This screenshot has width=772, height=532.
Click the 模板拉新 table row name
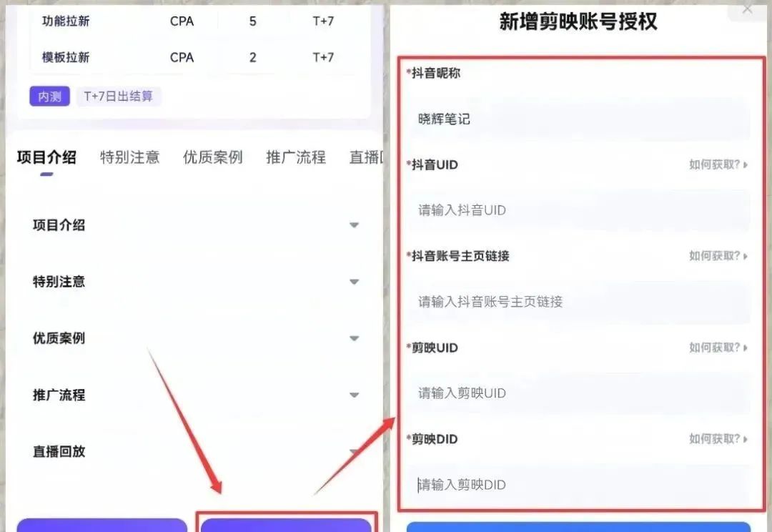click(x=66, y=57)
